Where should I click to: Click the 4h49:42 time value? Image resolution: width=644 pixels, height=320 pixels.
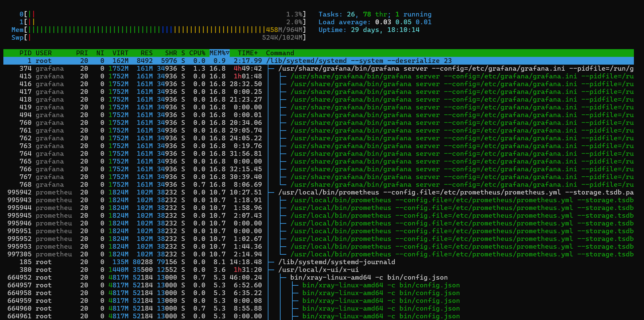click(x=248, y=69)
